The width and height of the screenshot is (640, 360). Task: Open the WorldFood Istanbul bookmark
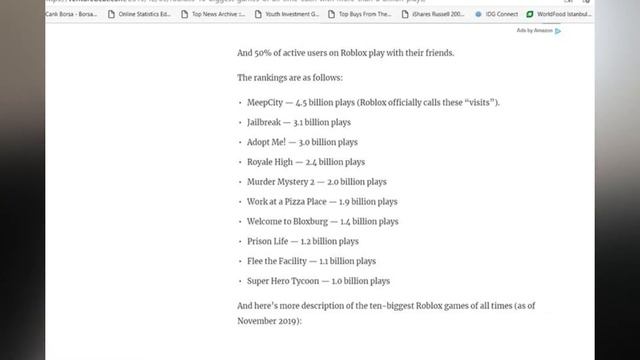[x=559, y=14]
